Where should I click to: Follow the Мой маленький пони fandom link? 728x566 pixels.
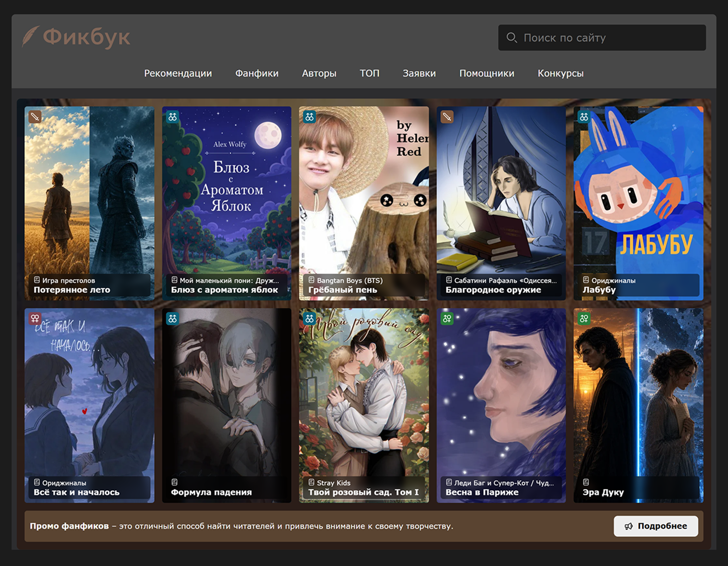pyautogui.click(x=229, y=281)
